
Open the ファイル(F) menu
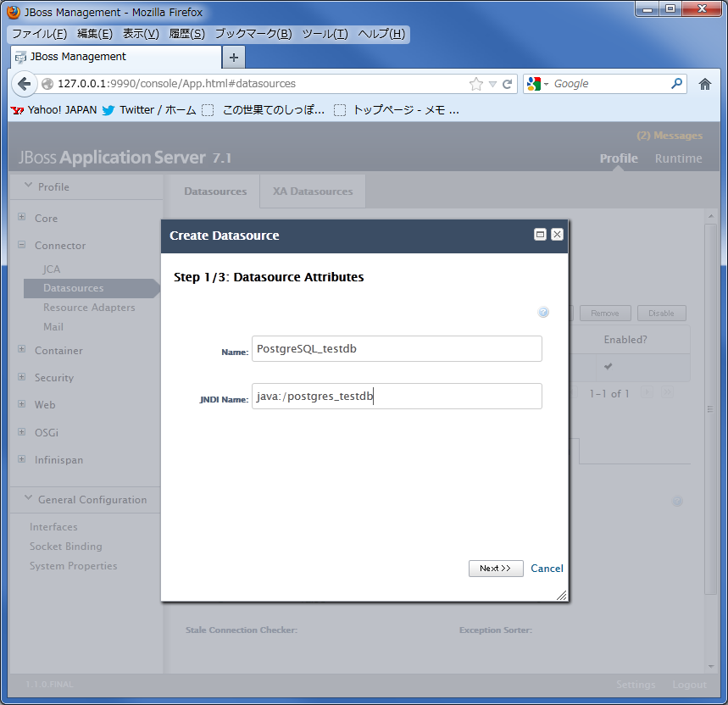coord(40,34)
